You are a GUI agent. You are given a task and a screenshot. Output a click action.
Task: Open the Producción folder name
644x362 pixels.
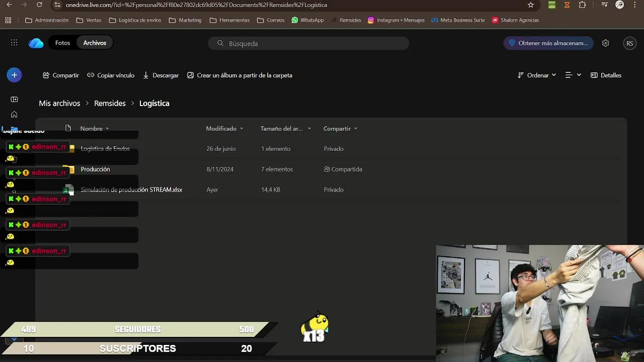click(95, 169)
